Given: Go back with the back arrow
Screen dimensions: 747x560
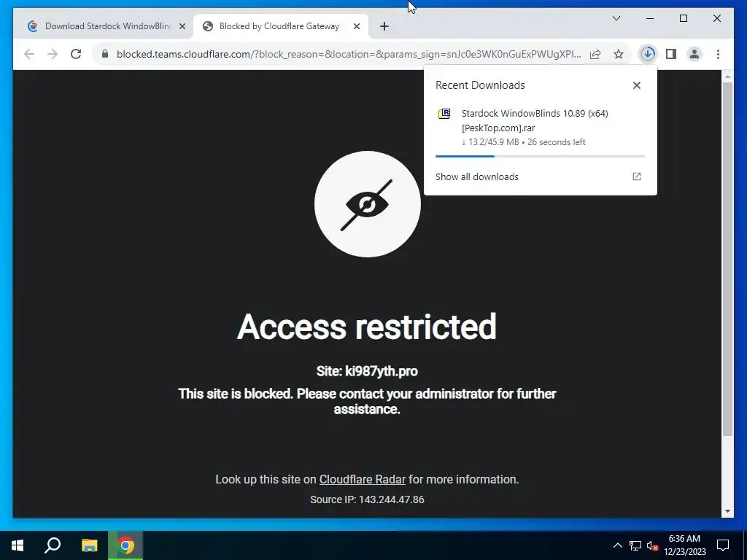Looking at the screenshot, I should click(29, 54).
